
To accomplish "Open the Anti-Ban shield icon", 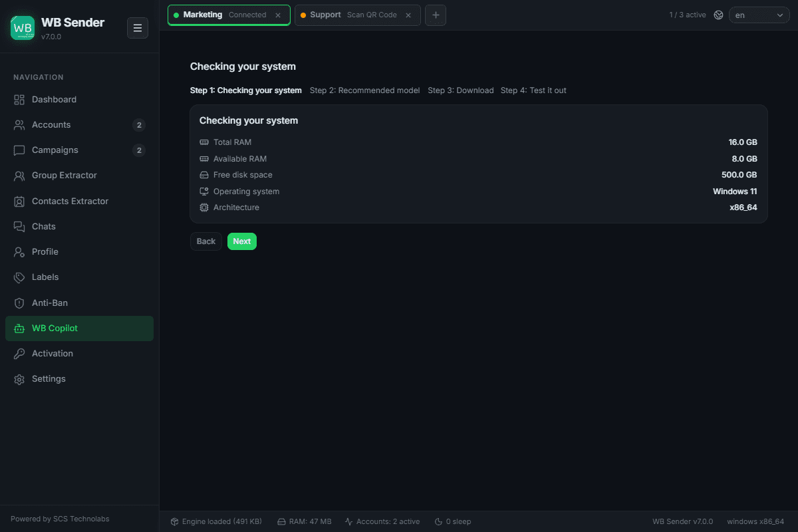I will tap(19, 303).
